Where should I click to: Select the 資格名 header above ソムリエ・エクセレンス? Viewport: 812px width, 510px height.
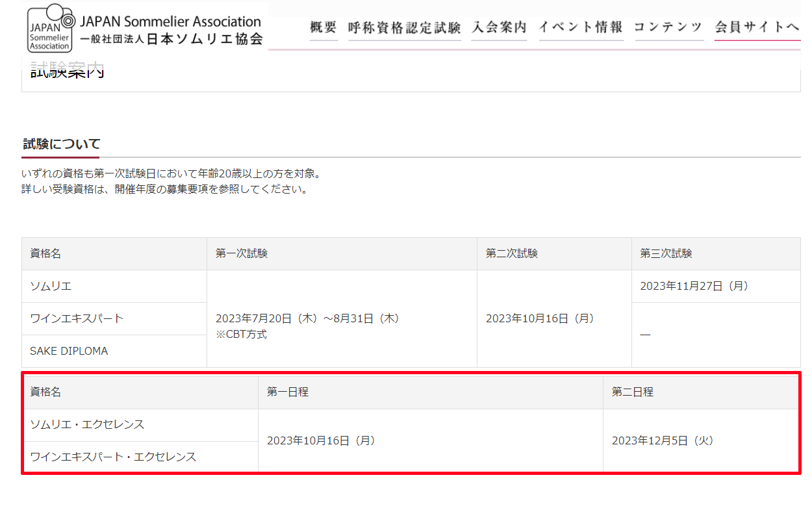pyautogui.click(x=140, y=392)
